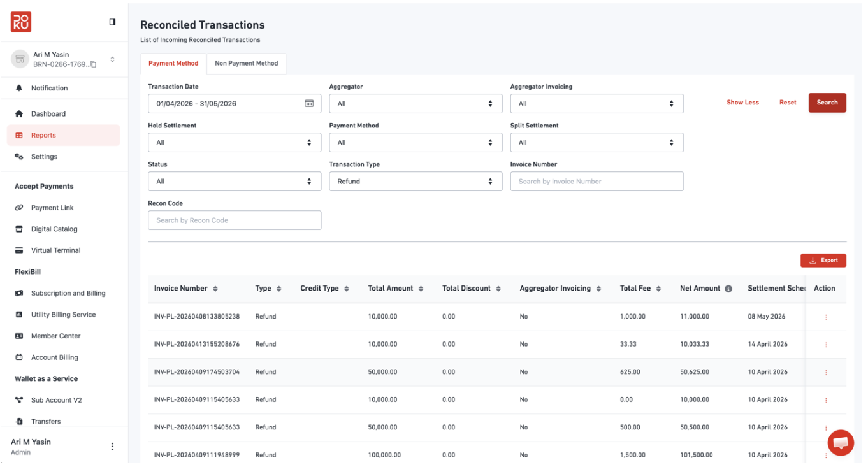Copy the BRN-0266 business ID
Image resolution: width=868 pixels, height=474 pixels.
pos(93,64)
